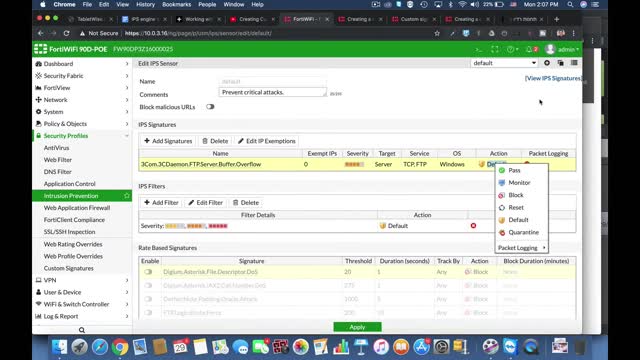Select Monitor from action menu
Screen dimensions: 640x360
pyautogui.click(x=521, y=182)
